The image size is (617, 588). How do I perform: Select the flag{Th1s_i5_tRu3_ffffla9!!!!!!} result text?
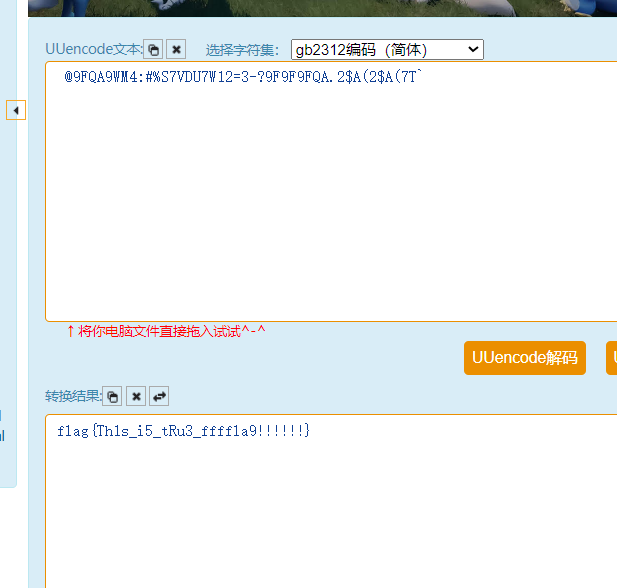pyautogui.click(x=184, y=431)
